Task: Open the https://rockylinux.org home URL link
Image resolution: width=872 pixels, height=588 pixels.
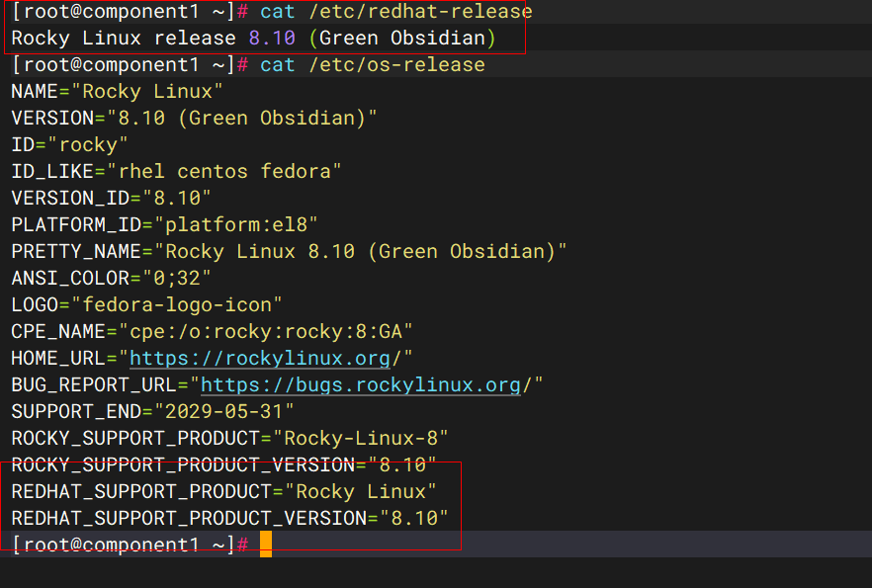Action: [261, 358]
